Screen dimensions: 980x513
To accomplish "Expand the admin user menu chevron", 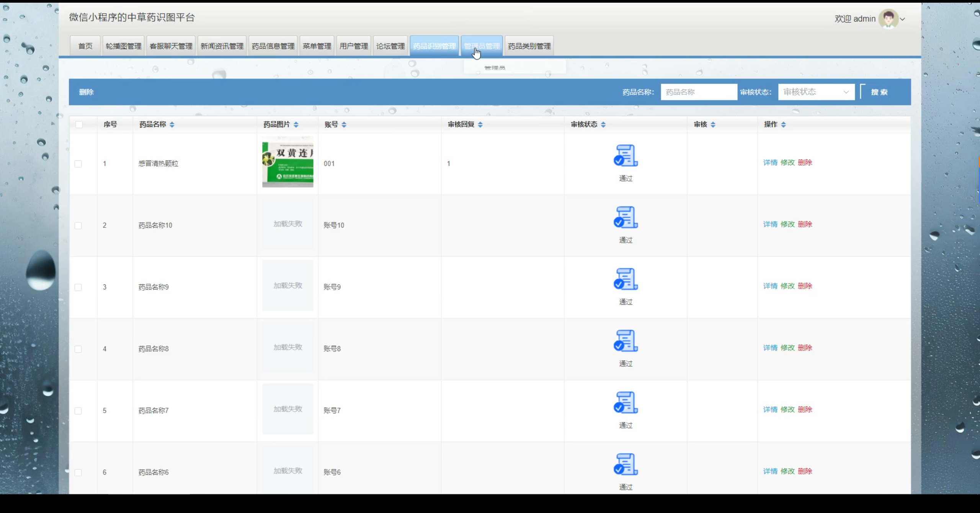I will coord(903,19).
